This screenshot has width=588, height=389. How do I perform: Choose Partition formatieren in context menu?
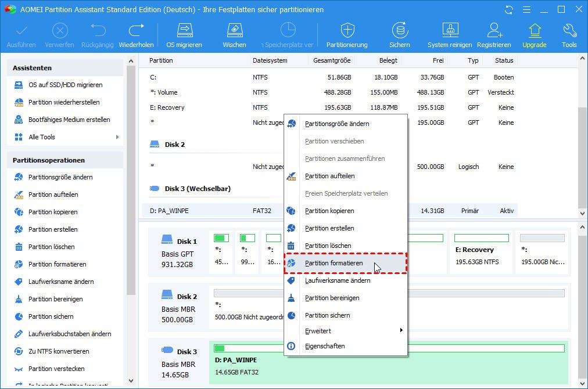coord(334,263)
